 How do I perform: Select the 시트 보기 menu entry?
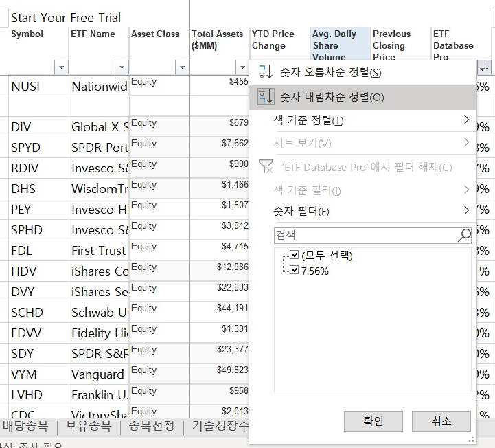[x=362, y=143]
